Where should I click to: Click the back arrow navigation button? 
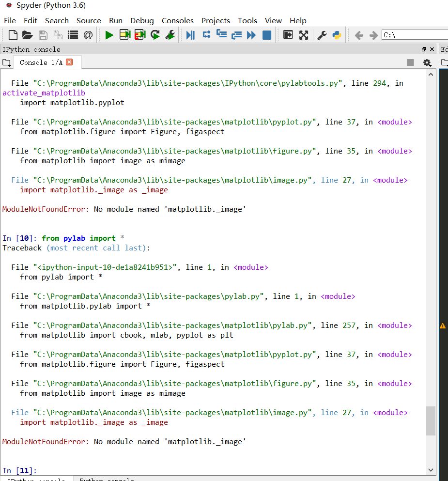click(x=359, y=35)
